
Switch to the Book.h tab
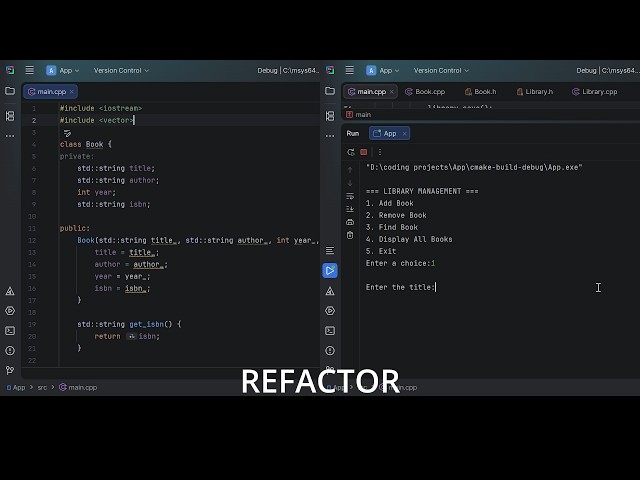click(481, 91)
